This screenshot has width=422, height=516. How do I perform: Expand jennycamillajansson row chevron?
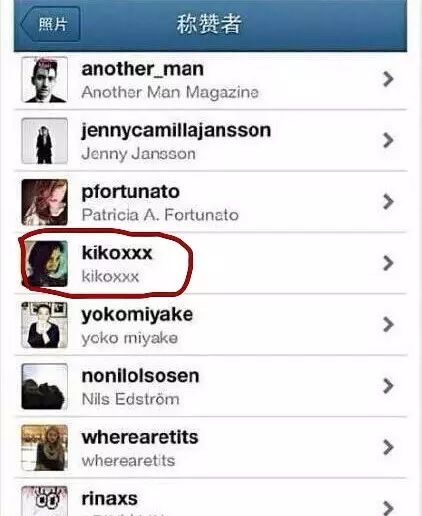tap(388, 140)
